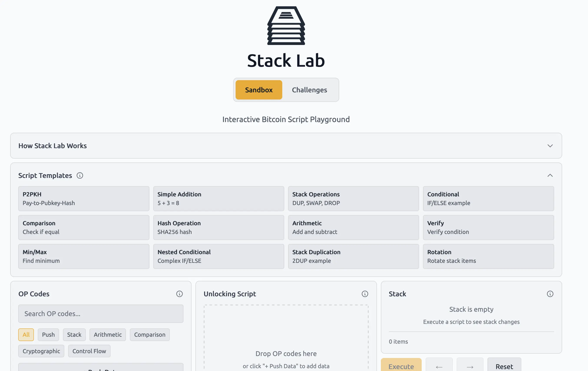Select the Sandbox tab
The width and height of the screenshot is (588, 371).
[x=259, y=90]
